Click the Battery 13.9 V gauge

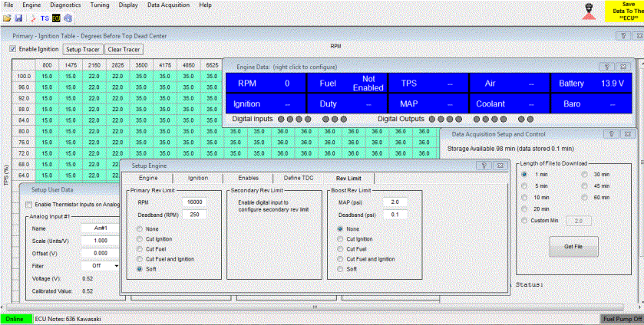click(592, 84)
